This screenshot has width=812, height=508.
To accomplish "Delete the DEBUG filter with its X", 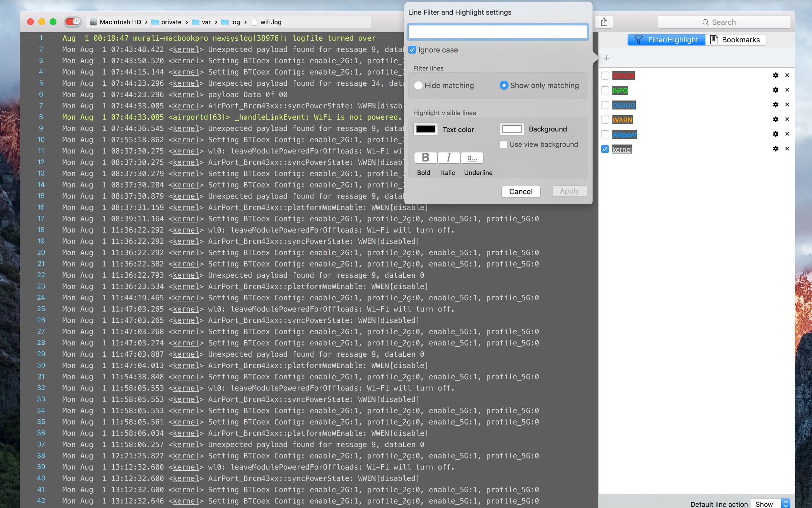I will pyautogui.click(x=787, y=105).
